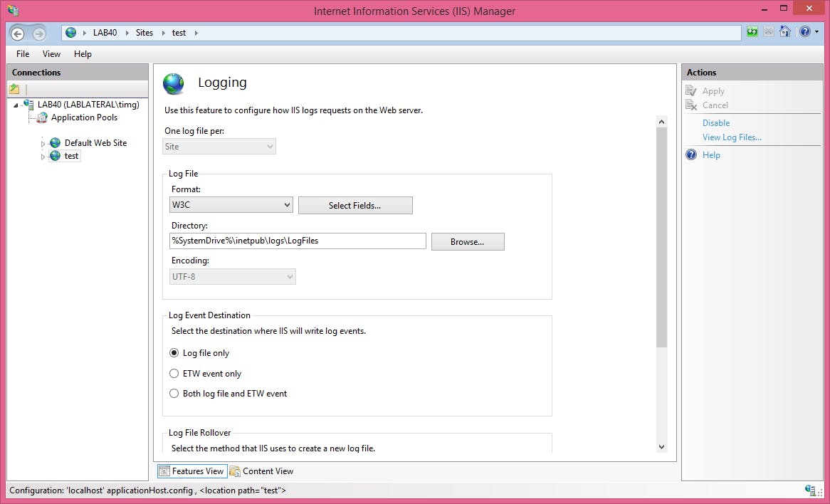
Task: Click the IIS Manager title bar icon
Action: coord(13,11)
